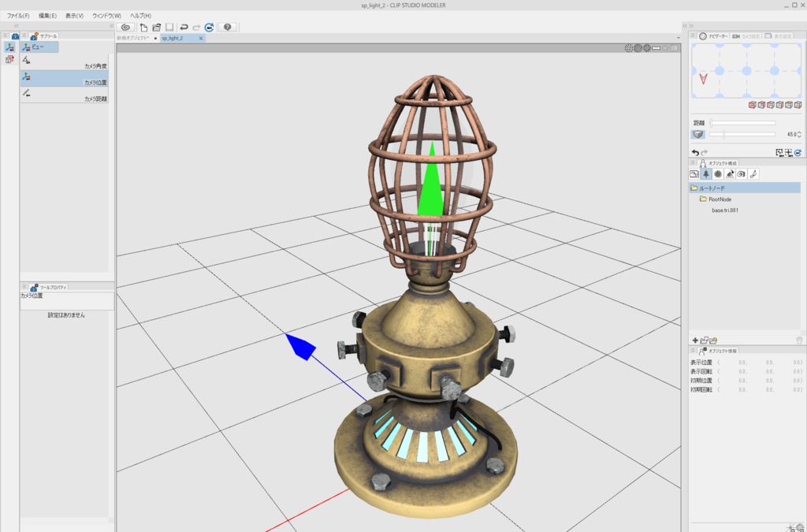The height and width of the screenshot is (532, 807).
Task: Switch to the 表示設定 tab
Action: point(778,36)
